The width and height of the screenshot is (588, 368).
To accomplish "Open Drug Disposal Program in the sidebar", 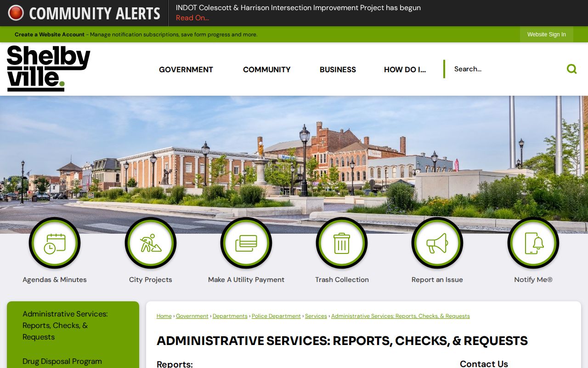I will coord(62,361).
